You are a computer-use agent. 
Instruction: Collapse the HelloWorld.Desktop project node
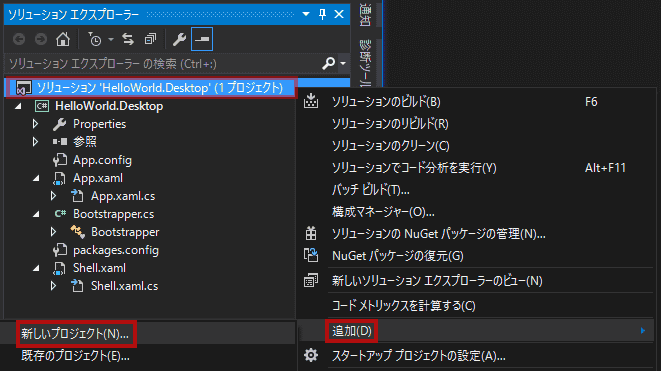coord(18,106)
